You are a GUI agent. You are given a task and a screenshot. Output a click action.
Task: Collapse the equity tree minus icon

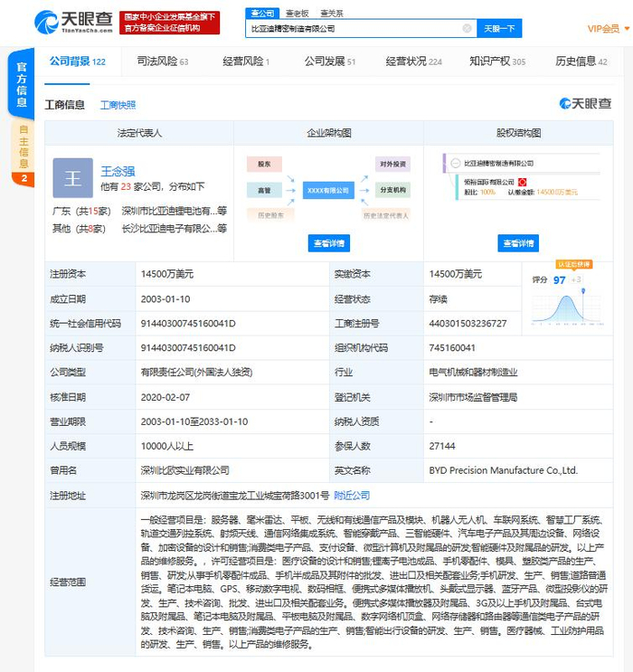(x=456, y=164)
